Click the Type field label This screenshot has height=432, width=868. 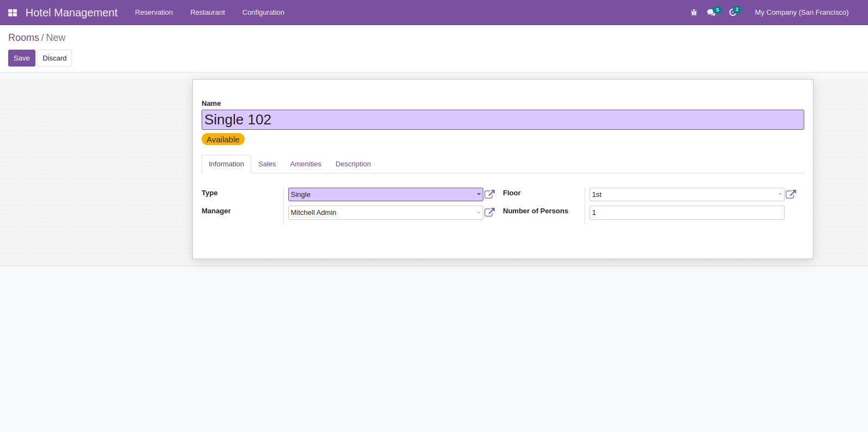pyautogui.click(x=209, y=193)
